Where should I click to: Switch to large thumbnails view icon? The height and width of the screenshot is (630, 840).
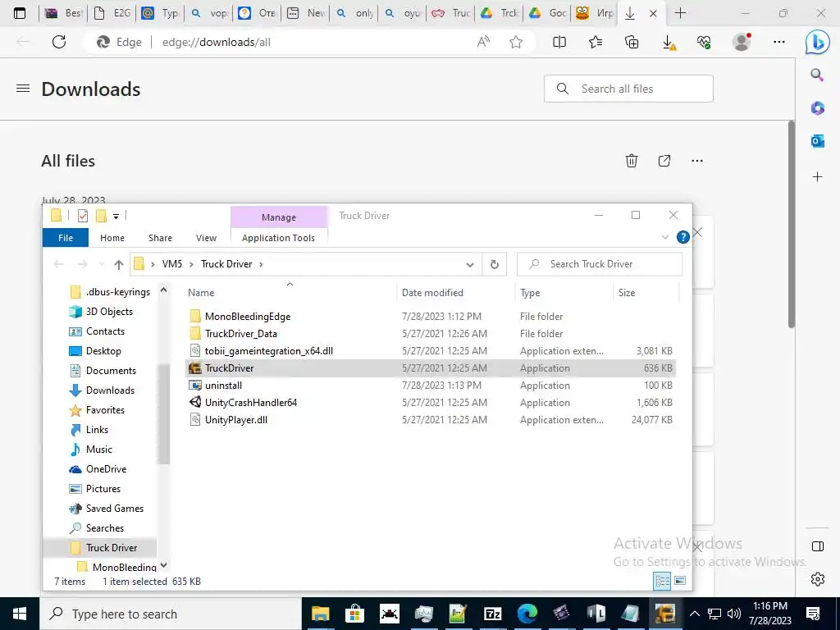click(x=680, y=581)
